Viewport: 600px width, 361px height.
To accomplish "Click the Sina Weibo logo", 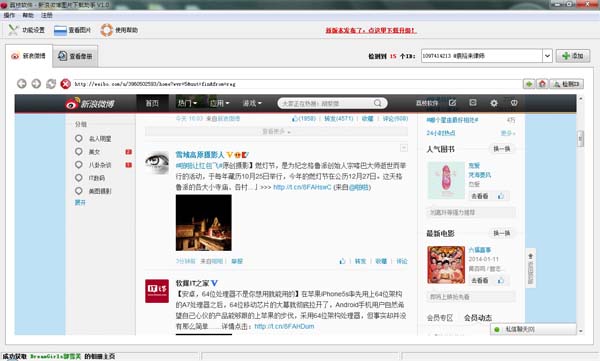I will [x=90, y=103].
